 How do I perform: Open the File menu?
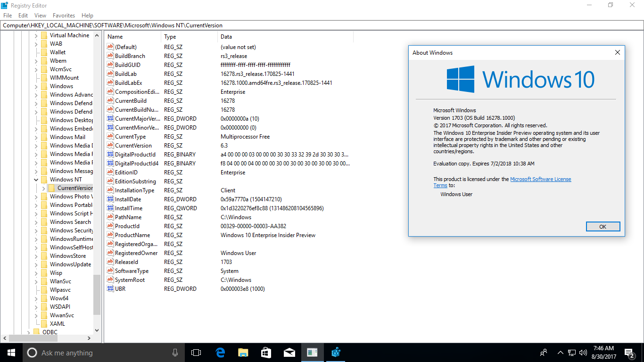(8, 15)
